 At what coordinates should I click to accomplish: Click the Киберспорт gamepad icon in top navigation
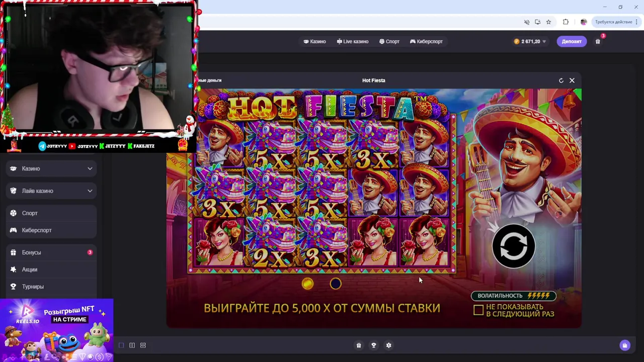click(413, 42)
